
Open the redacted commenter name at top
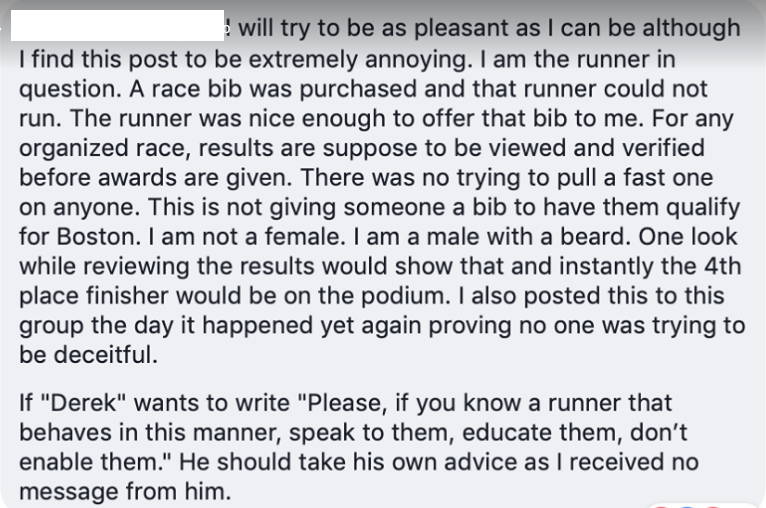click(x=117, y=25)
